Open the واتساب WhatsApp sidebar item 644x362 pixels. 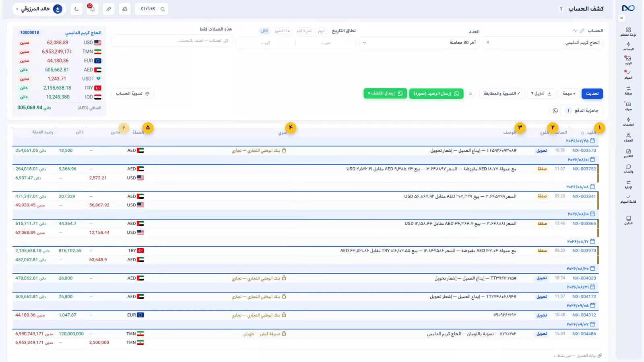628,169
